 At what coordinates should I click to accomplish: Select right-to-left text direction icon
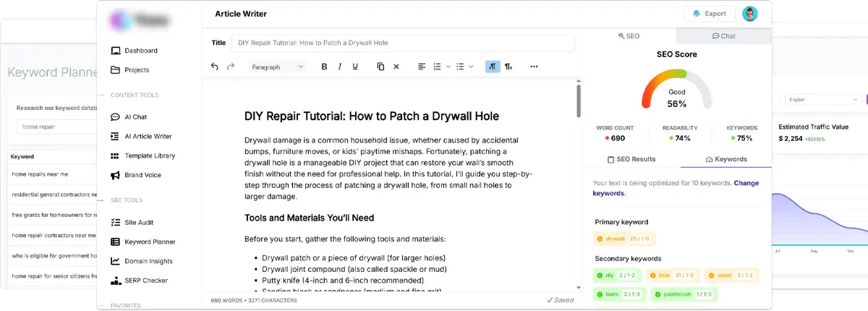coord(509,67)
